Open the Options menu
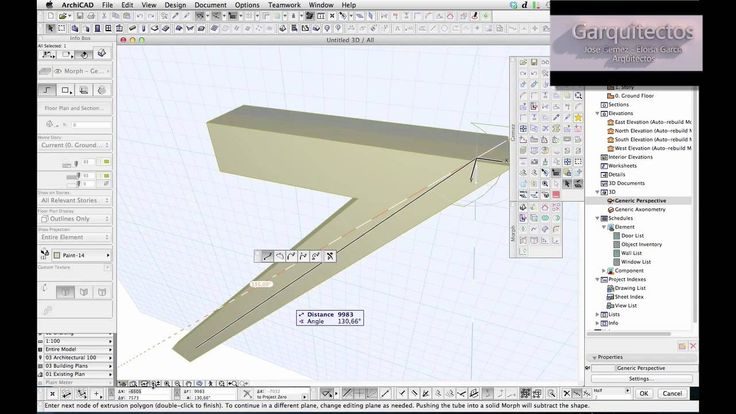The image size is (736, 414). pos(247,5)
